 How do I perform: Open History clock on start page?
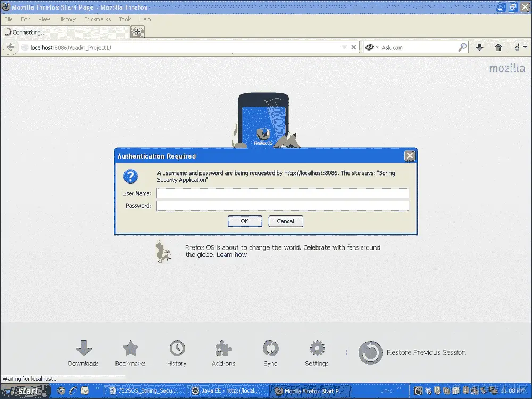(x=177, y=354)
